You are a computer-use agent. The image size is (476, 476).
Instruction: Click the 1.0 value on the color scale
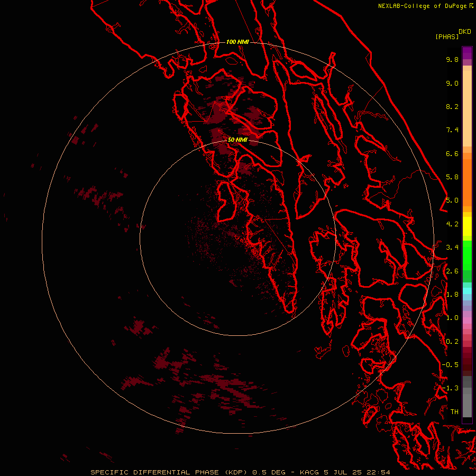pyautogui.click(x=452, y=318)
